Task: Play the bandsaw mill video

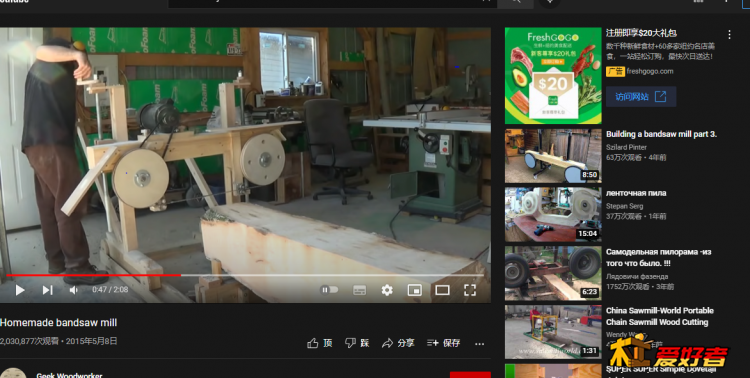Action: tap(20, 290)
